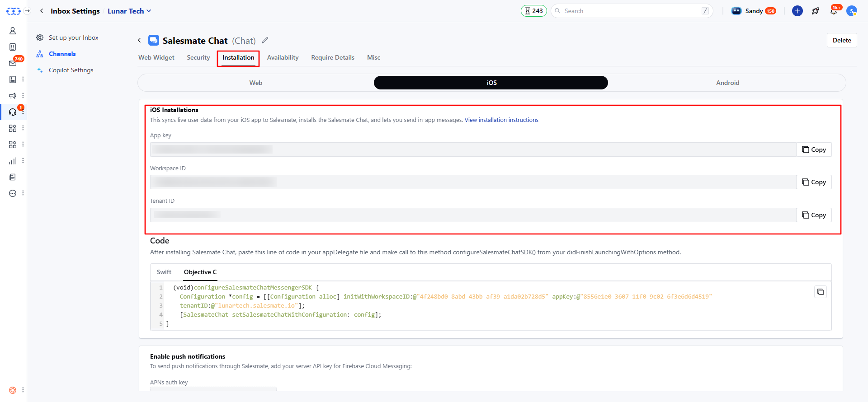Click the back chevron beside Salesmate Chat
The image size is (868, 402).
(x=139, y=40)
